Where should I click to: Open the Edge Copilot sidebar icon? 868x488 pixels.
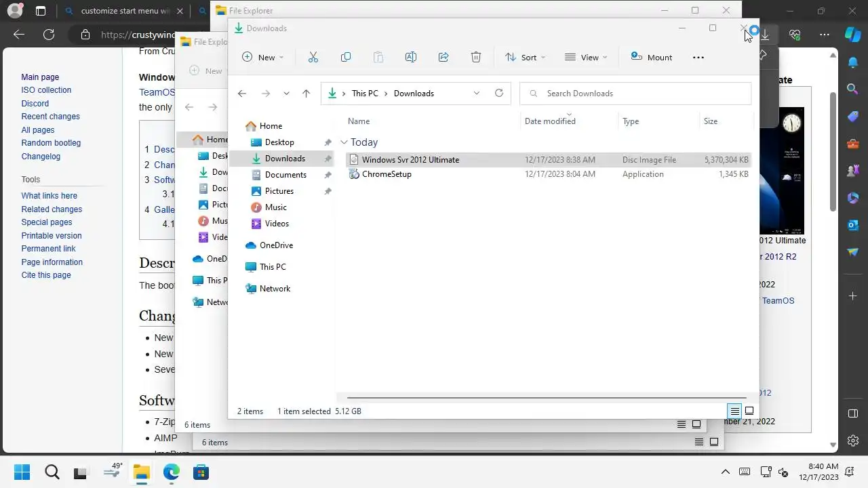[852, 34]
